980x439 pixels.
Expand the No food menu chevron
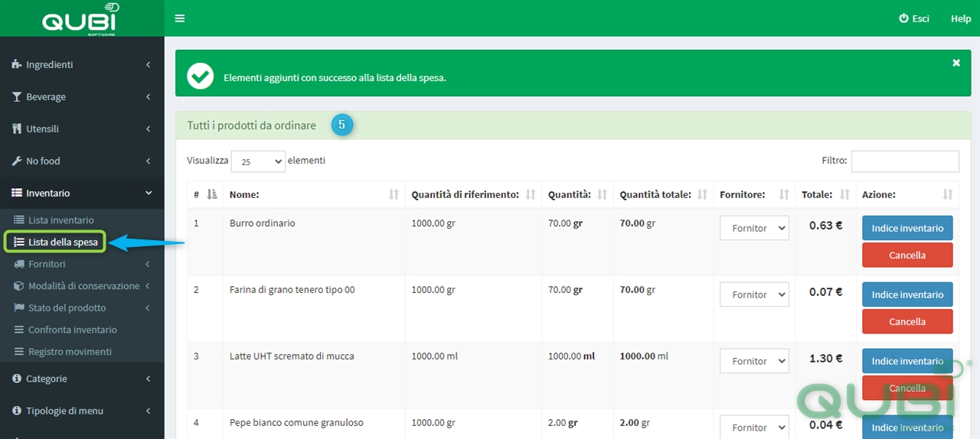148,161
